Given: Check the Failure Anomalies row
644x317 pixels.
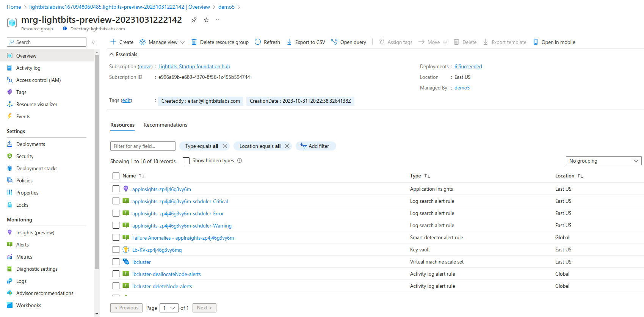Looking at the screenshot, I should coord(116,237).
